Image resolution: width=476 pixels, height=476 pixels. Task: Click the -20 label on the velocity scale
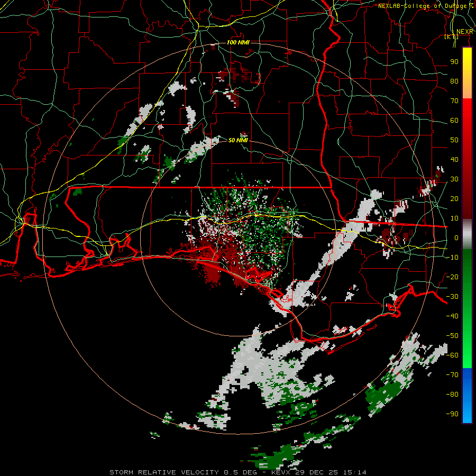(x=452, y=277)
